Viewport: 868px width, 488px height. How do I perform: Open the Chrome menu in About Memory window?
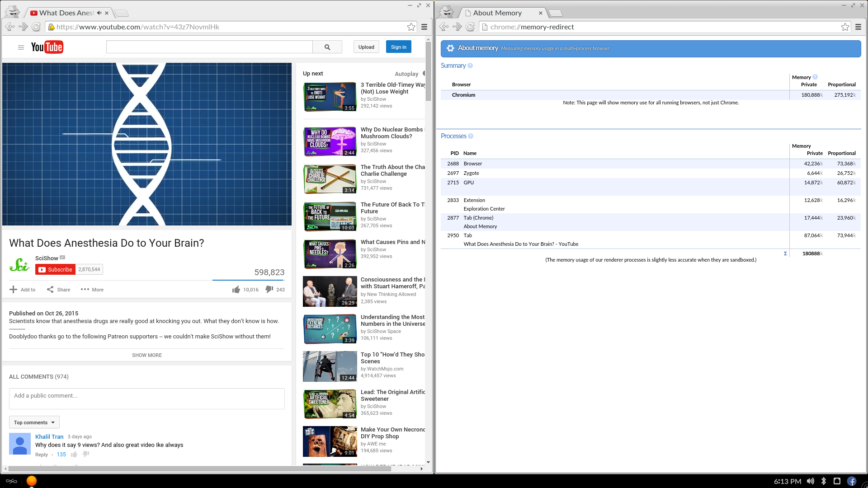[x=858, y=27]
